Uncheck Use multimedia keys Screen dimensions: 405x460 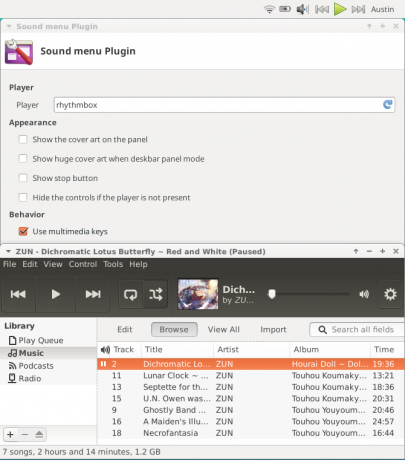tap(23, 231)
